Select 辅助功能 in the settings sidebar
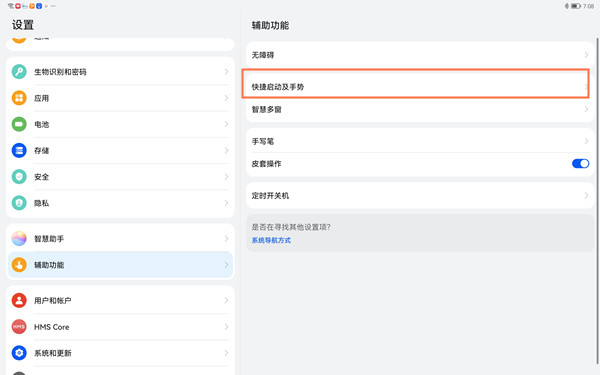The image size is (600, 375). pos(120,265)
